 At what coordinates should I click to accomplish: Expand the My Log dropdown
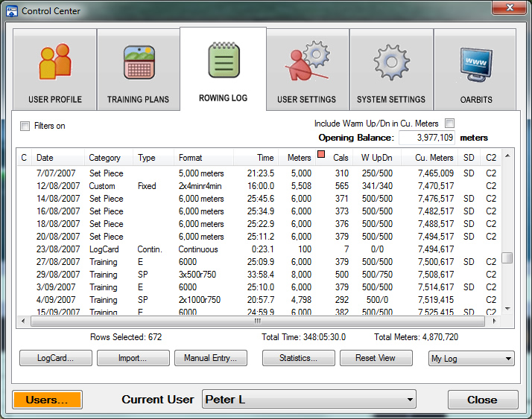pyautogui.click(x=472, y=359)
